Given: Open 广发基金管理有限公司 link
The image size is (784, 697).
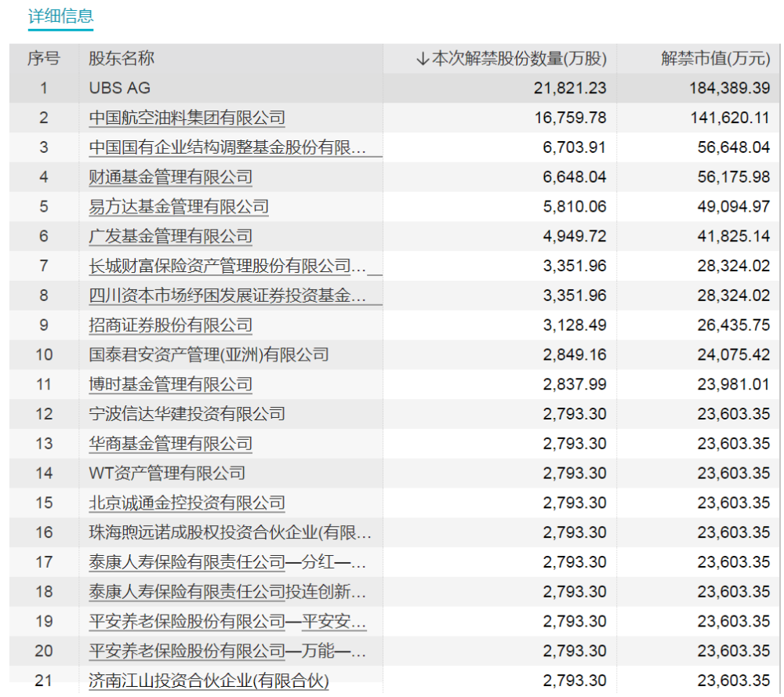Looking at the screenshot, I should (170, 236).
